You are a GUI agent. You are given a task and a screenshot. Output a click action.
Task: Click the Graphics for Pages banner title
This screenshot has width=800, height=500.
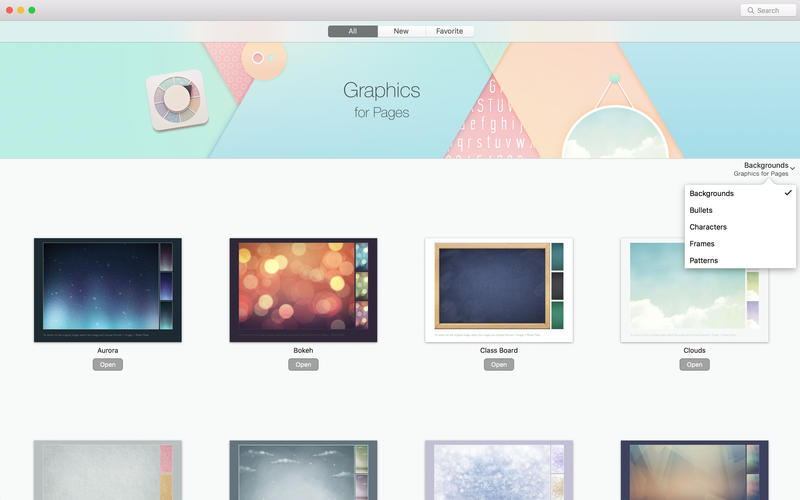coord(382,99)
